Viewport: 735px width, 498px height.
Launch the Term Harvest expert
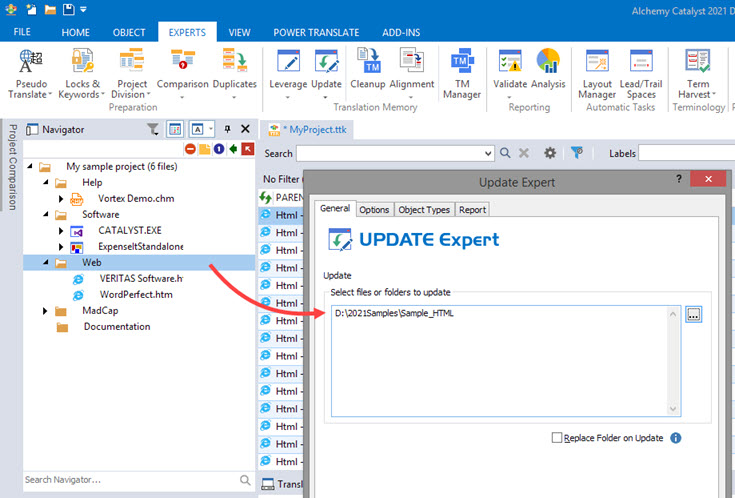tap(698, 74)
